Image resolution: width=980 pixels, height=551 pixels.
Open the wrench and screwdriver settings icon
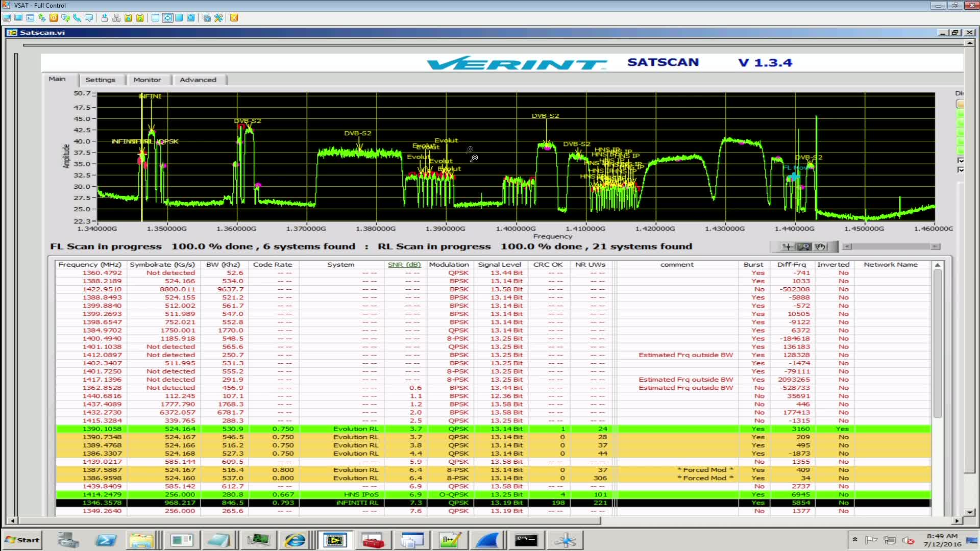(x=218, y=18)
